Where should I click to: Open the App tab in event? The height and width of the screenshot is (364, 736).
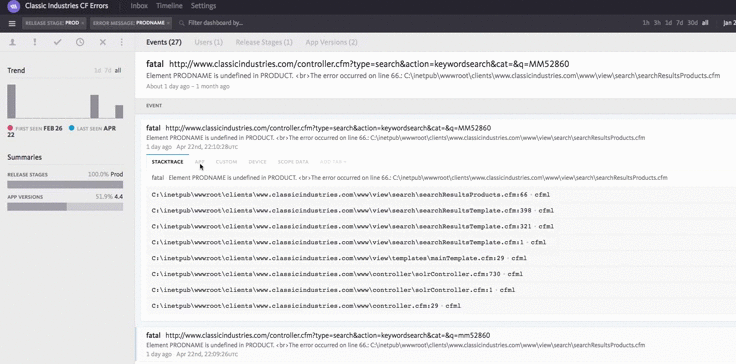(x=199, y=162)
